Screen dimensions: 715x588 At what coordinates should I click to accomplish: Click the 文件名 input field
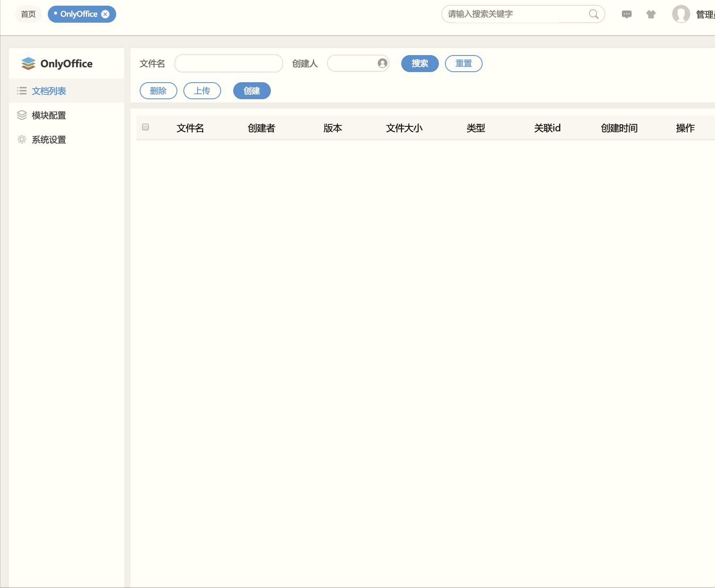(x=228, y=64)
